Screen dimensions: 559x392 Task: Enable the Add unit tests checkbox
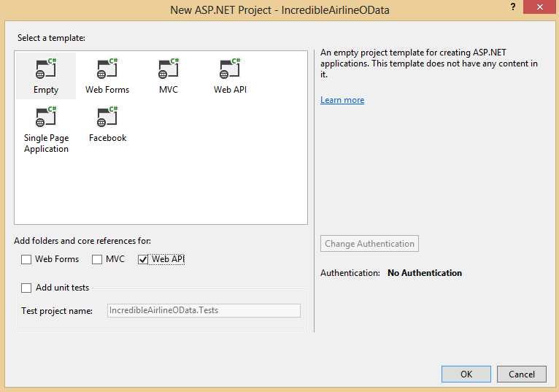[x=26, y=288]
